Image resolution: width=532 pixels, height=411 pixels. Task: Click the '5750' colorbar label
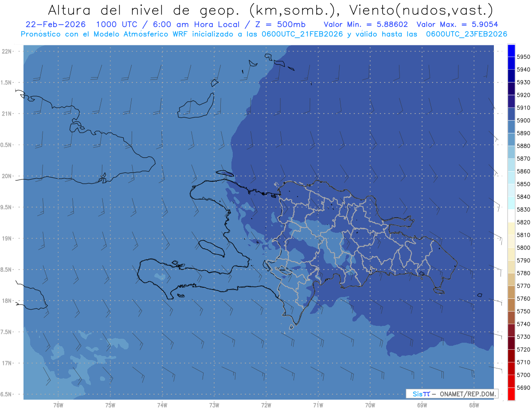(523, 311)
